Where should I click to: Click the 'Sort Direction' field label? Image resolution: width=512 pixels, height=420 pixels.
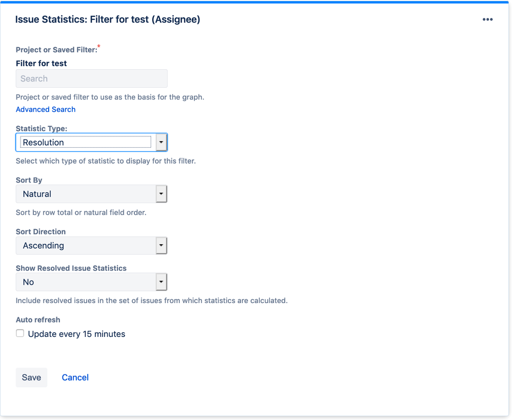40,231
